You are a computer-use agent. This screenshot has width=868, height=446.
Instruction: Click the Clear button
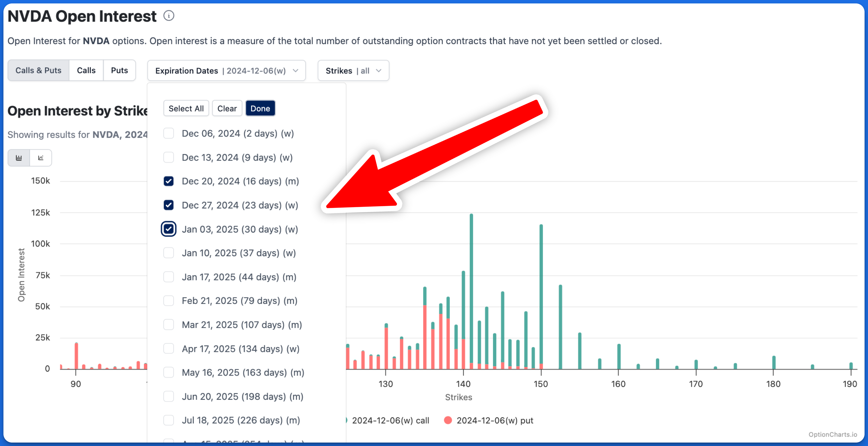[x=227, y=108]
